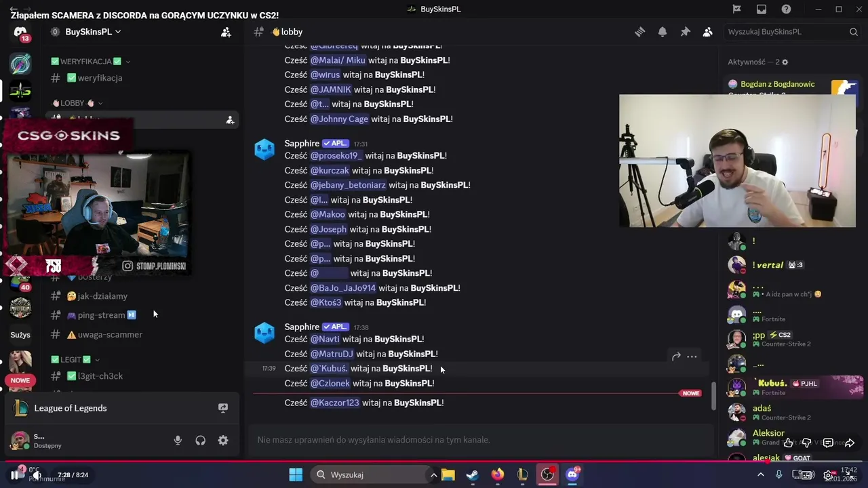Click the chat scrollbar thumb
This screenshot has width=868, height=488.
[713, 395]
